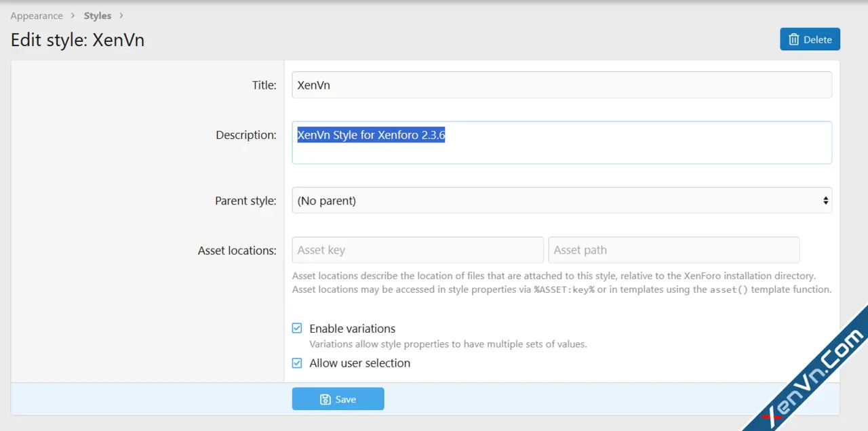The image size is (868, 431).
Task: Click the Delete button
Action: point(810,39)
